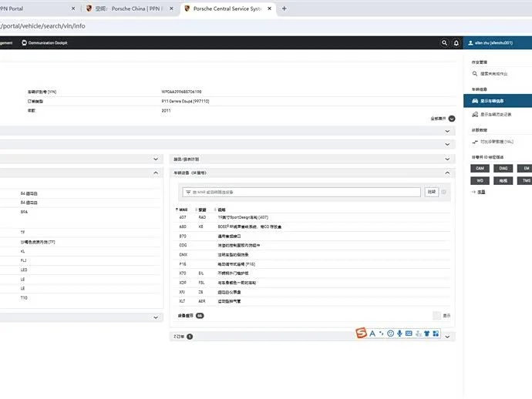Screen dimensions: 532x399
Task: Switch to the Porsche China PPN tab
Action: pyautogui.click(x=129, y=8)
